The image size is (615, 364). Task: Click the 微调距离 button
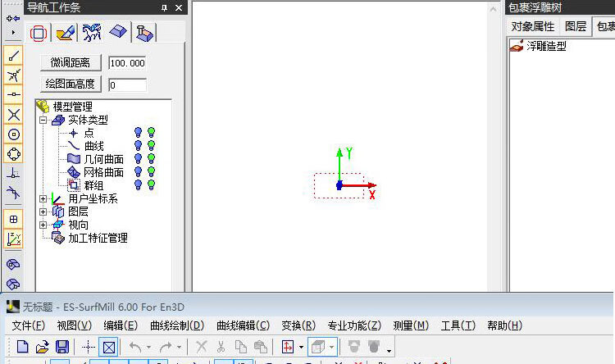tap(71, 63)
